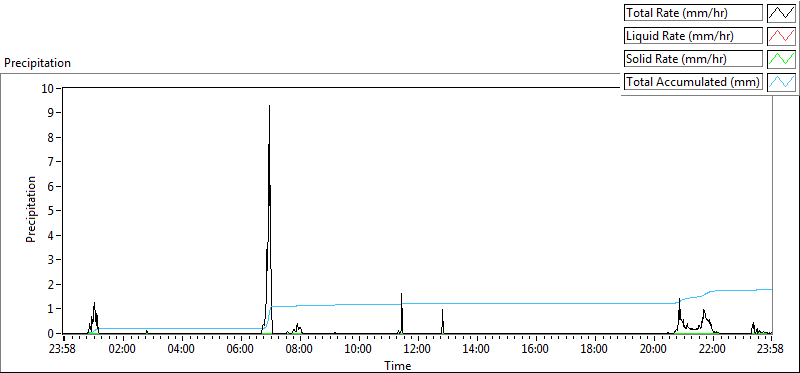Click the 02:00 time tick label
800x373 pixels.
(x=122, y=350)
